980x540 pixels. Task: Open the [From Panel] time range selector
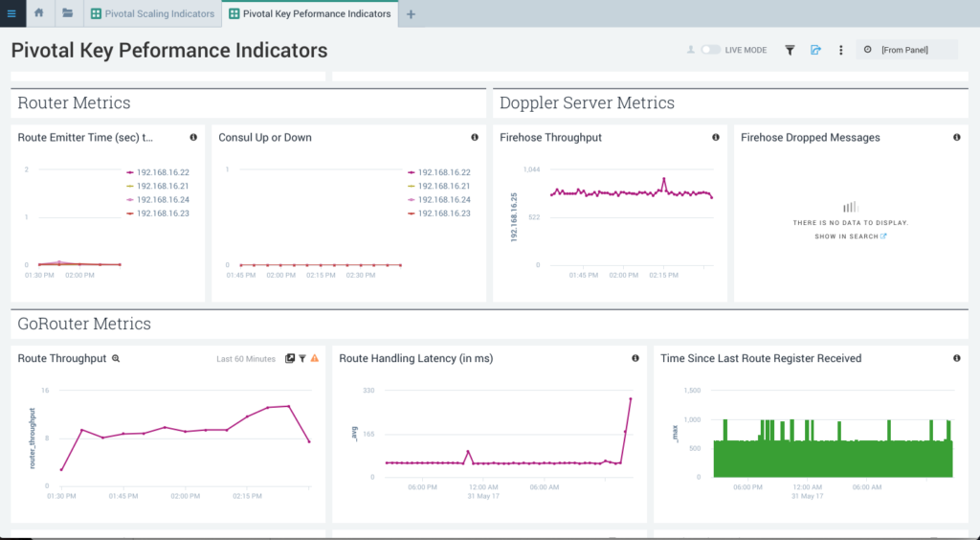pos(909,50)
